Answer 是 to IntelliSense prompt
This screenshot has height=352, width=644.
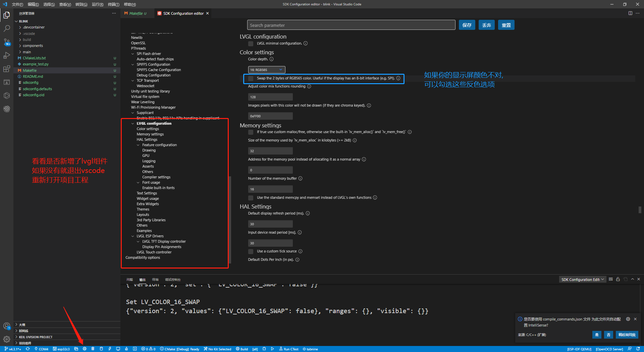point(597,335)
